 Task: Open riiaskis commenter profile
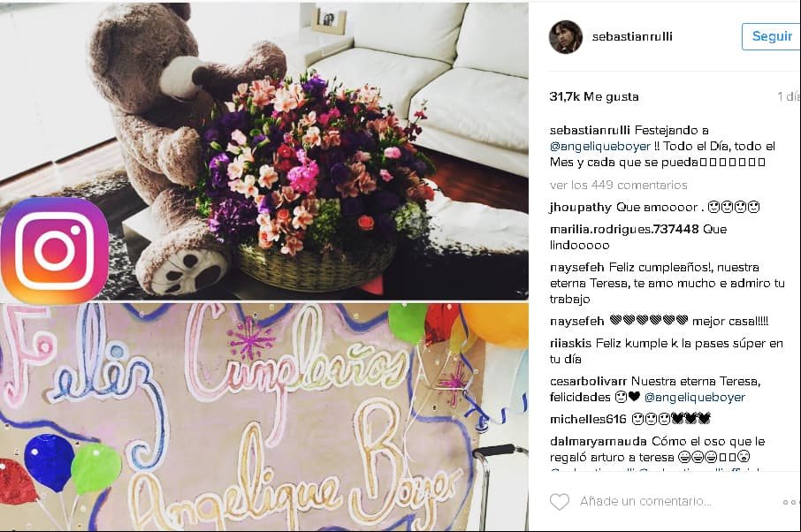(x=570, y=344)
